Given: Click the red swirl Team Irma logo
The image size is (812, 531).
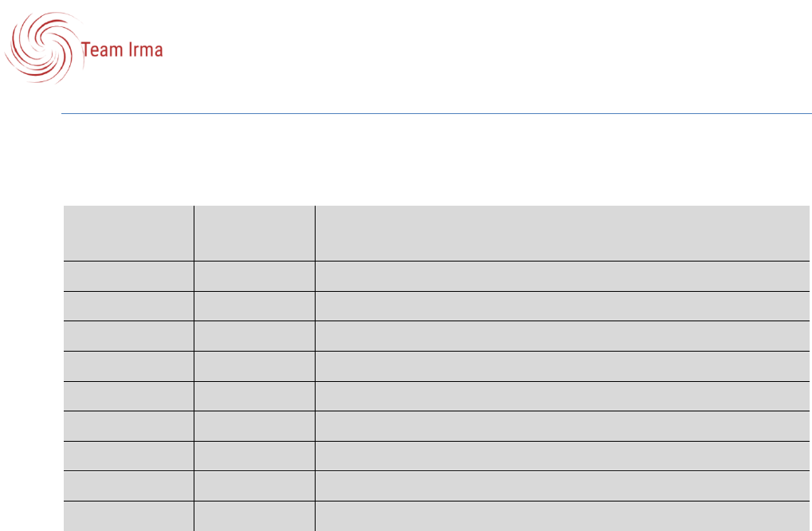Looking at the screenshot, I should tap(40, 49).
